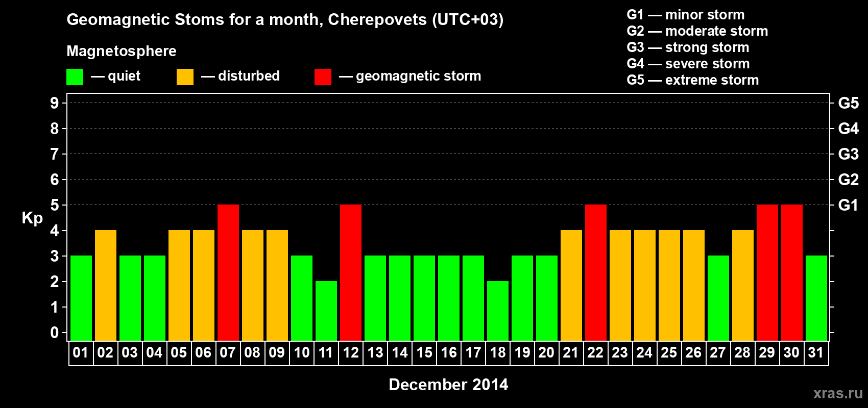The width and height of the screenshot is (868, 408).
Task: Click the Kp axis value 5
Action: click(x=55, y=205)
